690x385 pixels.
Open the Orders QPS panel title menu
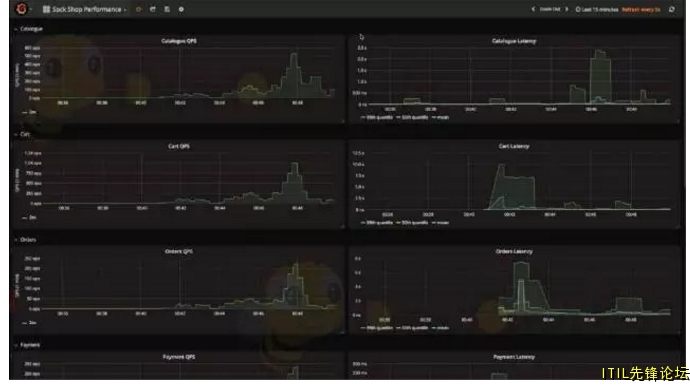179,251
